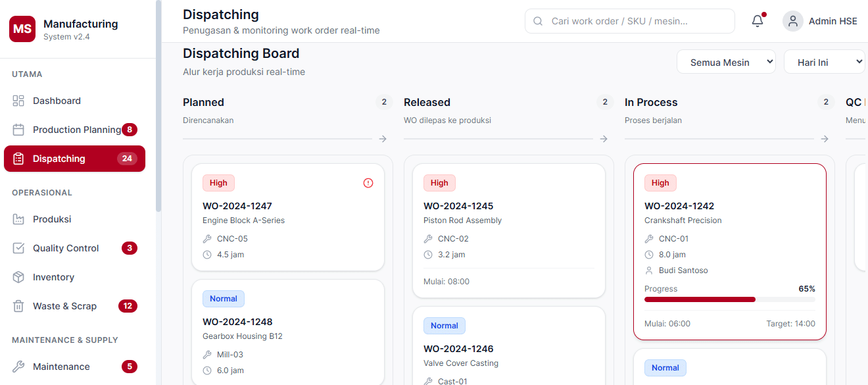Screen dimensions: 868x385
Task: Open the Semua Mesin machine filter dropdown
Action: coord(726,63)
